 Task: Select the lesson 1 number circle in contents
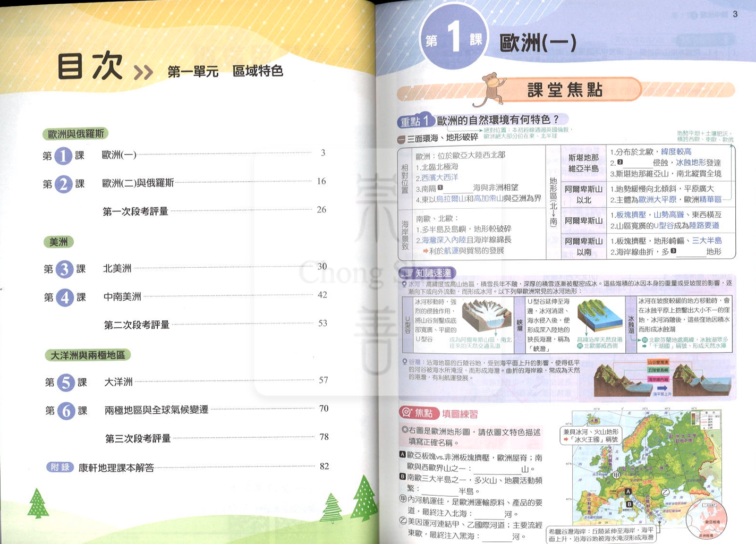(x=63, y=156)
